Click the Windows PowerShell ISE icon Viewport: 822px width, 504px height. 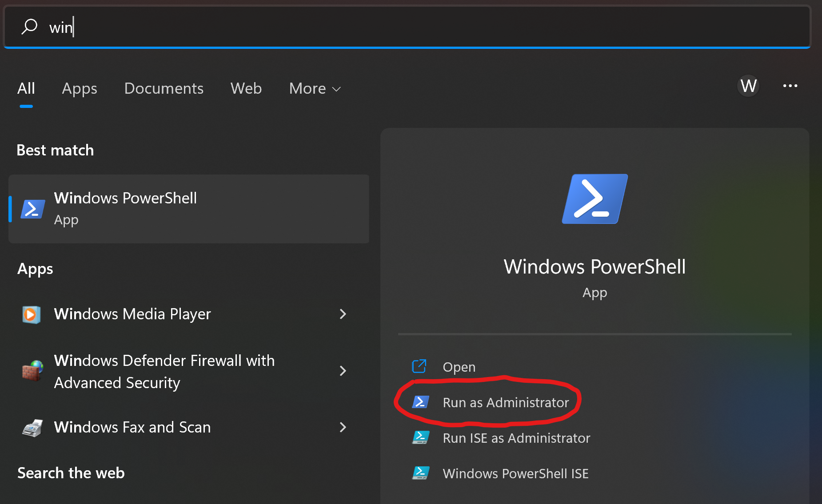pos(420,473)
